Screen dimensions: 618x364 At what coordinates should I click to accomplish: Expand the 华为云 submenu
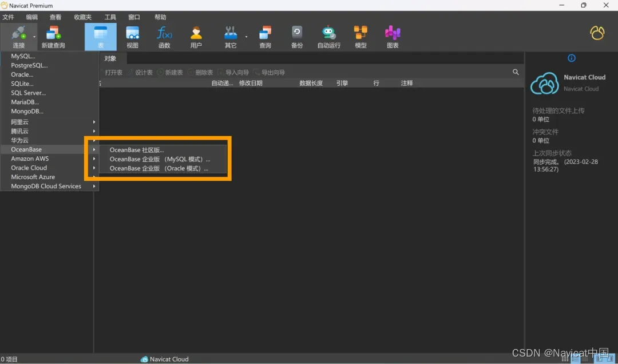pyautogui.click(x=50, y=140)
